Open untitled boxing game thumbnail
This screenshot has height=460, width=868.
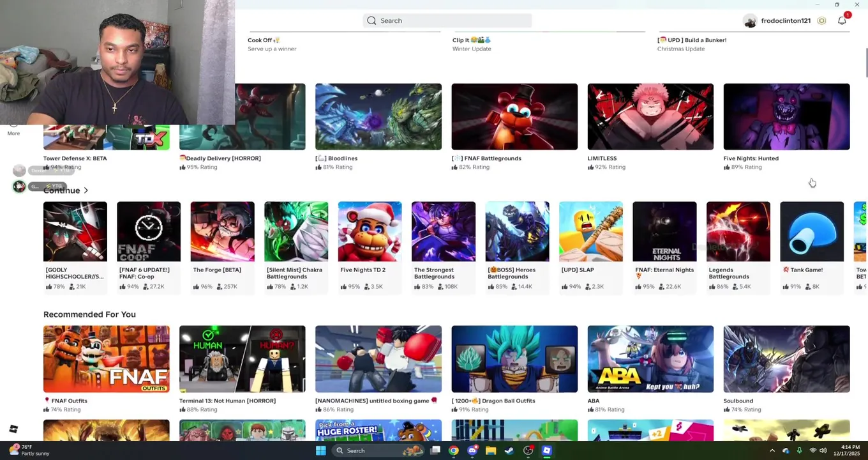coord(378,359)
